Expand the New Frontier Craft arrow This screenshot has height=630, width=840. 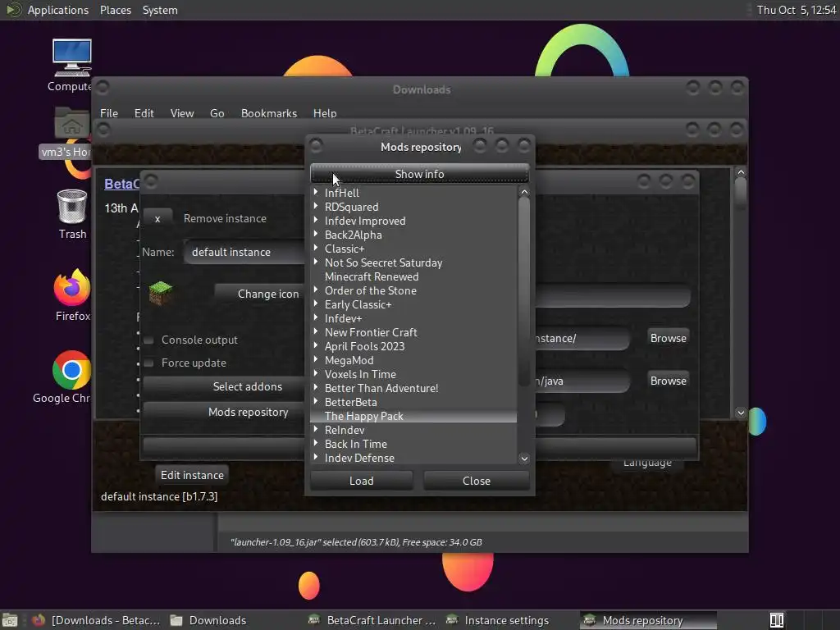(x=316, y=331)
